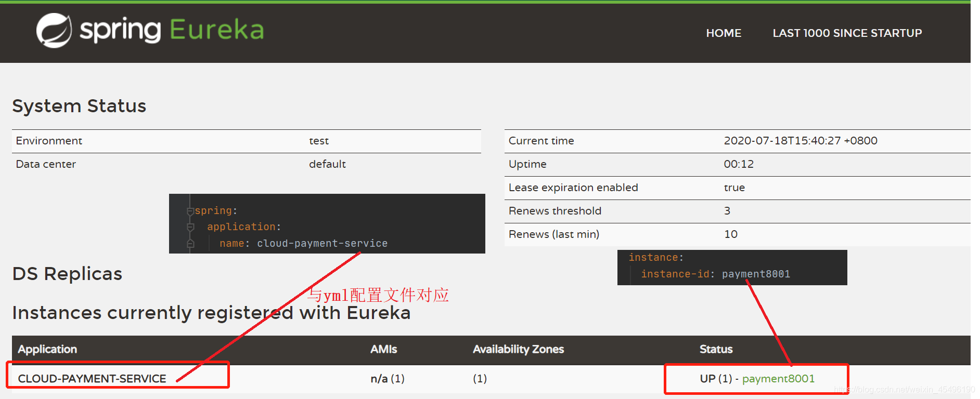
Task: Select the CLOUD-PAYMENT-SERVICE application cell
Action: [x=92, y=379]
